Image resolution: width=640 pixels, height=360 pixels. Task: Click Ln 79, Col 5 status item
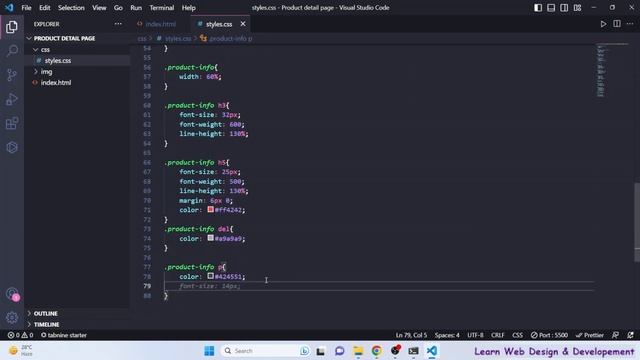(411, 335)
